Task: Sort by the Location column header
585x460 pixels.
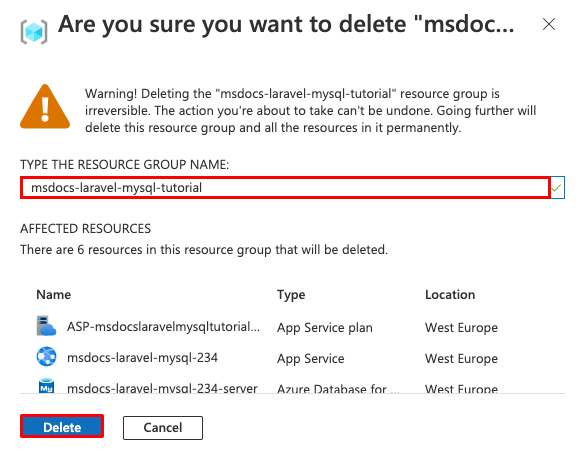Action: [450, 295]
